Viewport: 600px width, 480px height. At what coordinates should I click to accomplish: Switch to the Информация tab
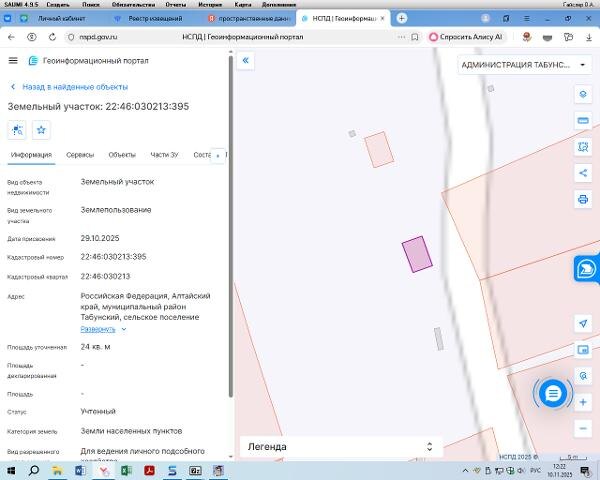click(x=31, y=155)
